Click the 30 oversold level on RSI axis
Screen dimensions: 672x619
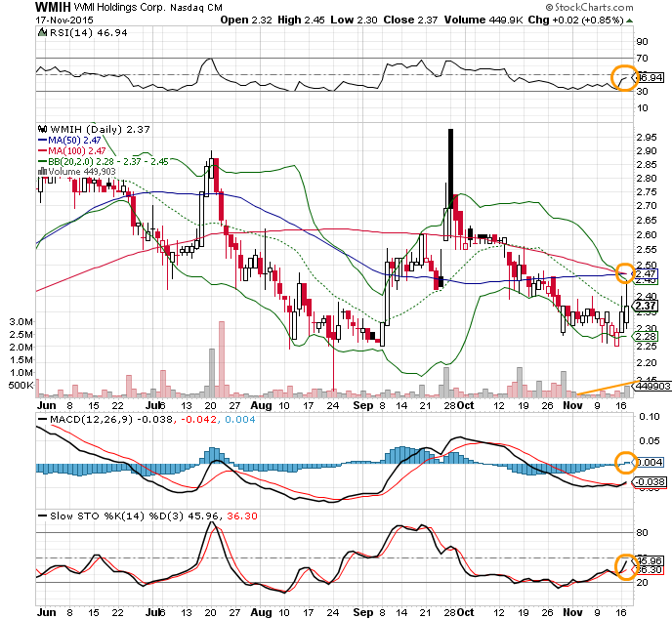pos(642,91)
